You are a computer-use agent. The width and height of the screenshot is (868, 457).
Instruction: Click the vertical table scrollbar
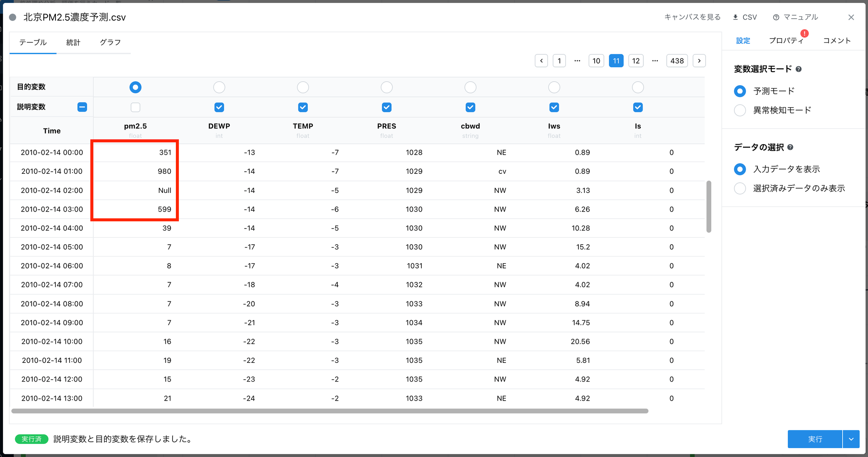(709, 207)
